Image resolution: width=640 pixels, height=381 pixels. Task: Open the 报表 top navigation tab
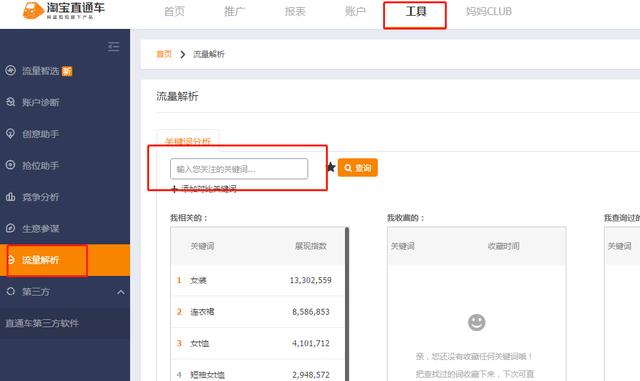click(x=295, y=11)
